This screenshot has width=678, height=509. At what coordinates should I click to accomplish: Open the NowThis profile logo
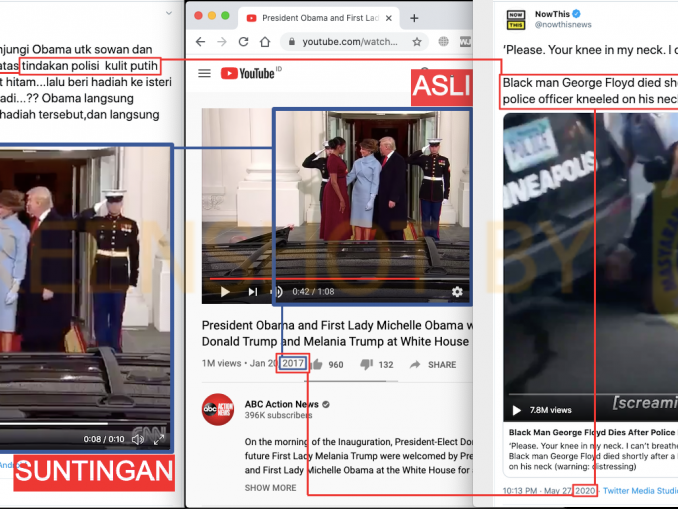pyautogui.click(x=515, y=20)
